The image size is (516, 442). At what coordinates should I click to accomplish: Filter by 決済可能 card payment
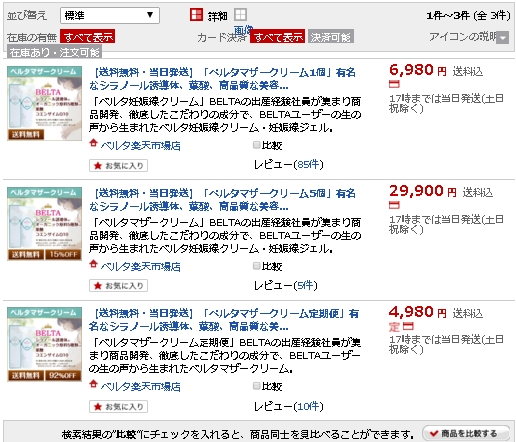tap(331, 37)
